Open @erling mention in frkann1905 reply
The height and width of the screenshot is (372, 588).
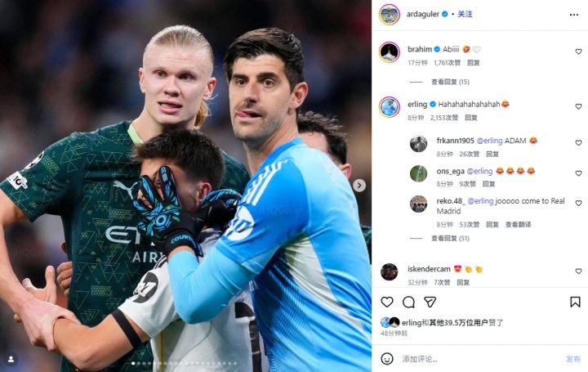489,141
